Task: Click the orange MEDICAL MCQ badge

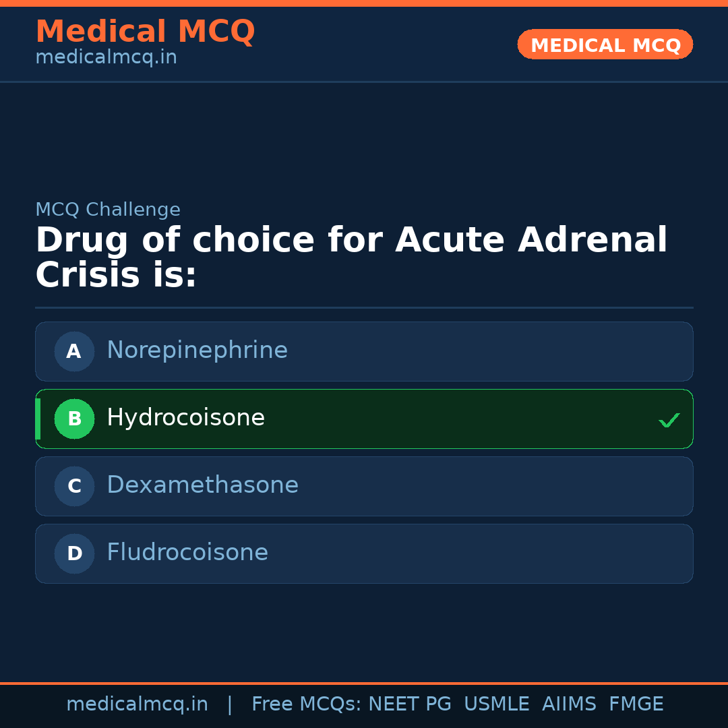Action: click(x=605, y=44)
